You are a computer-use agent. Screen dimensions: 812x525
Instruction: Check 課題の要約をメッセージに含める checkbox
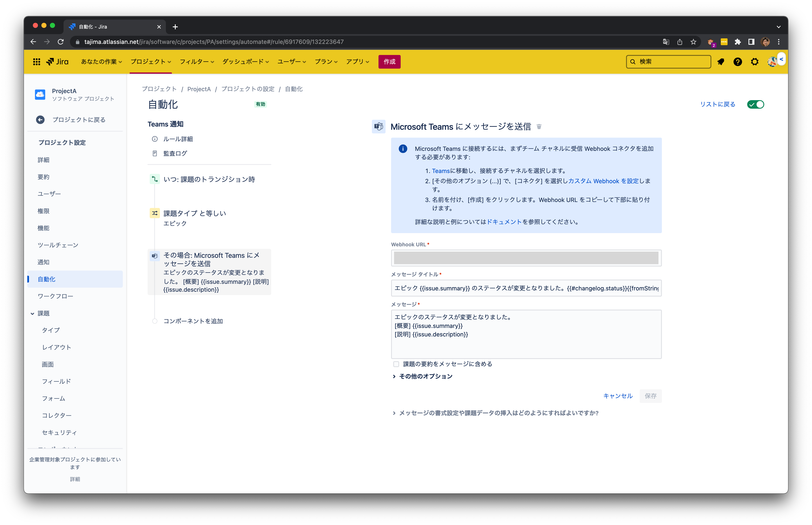click(x=396, y=364)
